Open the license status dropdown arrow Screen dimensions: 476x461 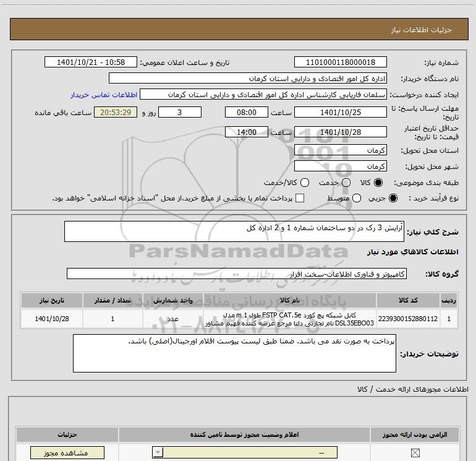coord(158,452)
